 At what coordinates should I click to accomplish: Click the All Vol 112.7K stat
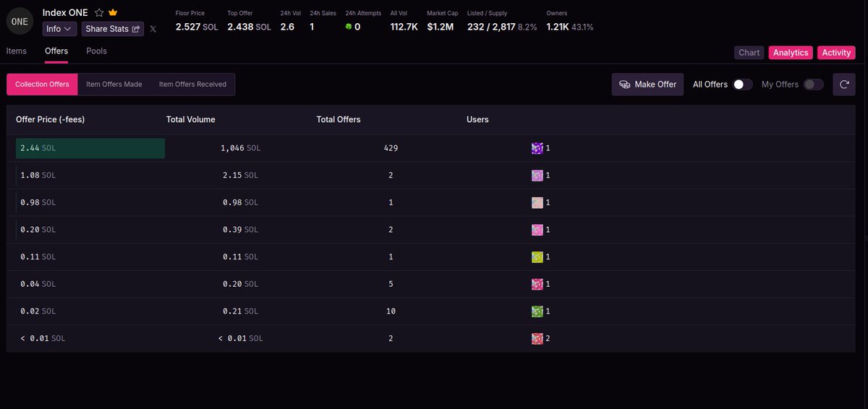404,22
